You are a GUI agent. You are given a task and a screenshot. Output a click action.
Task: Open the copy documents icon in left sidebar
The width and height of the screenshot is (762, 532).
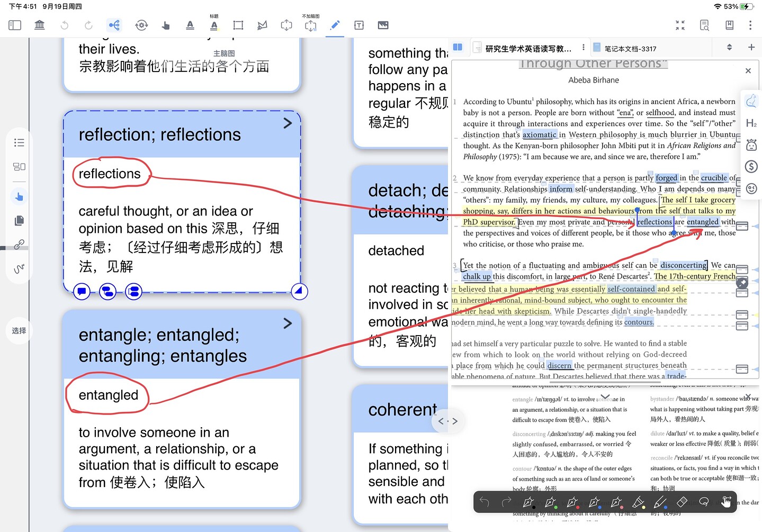[x=19, y=220]
